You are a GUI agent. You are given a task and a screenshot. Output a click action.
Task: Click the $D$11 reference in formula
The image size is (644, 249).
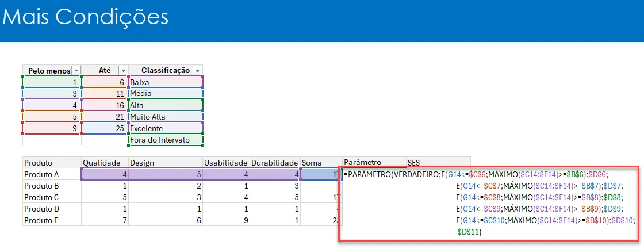click(468, 232)
